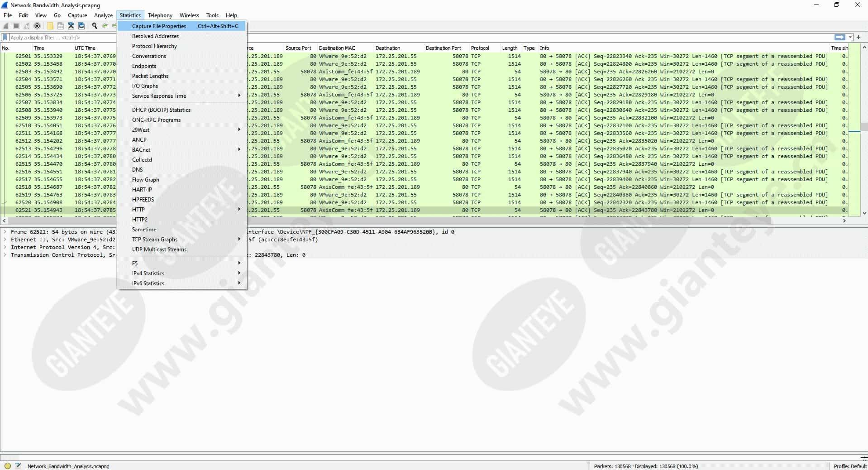Close this capture file icon
The height and width of the screenshot is (470, 868).
point(71,26)
